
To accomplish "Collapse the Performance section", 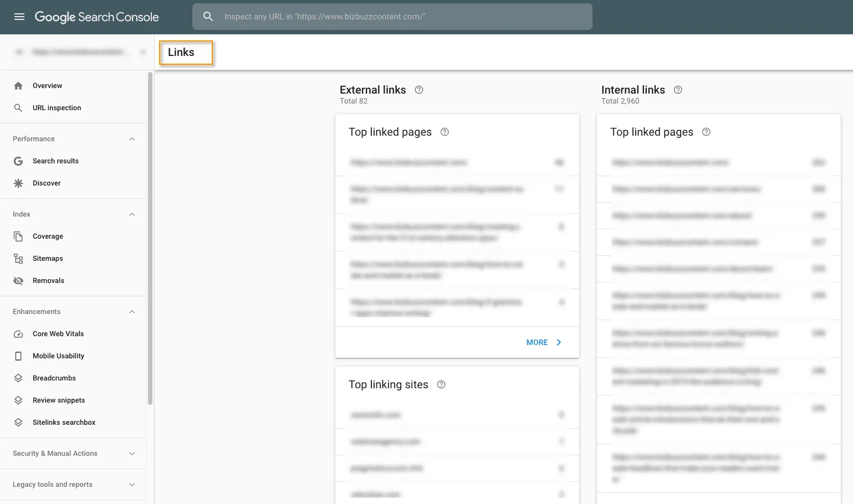I will [132, 139].
